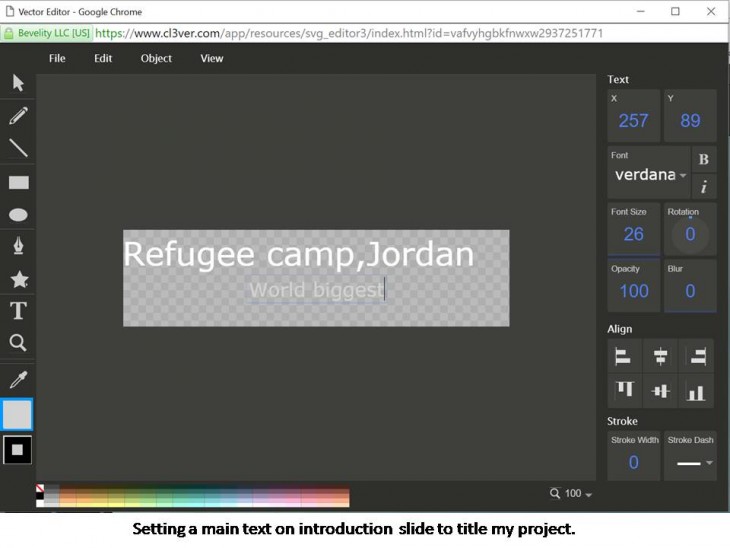
Task: Select the Zoom magnifier tool
Action: click(18, 343)
